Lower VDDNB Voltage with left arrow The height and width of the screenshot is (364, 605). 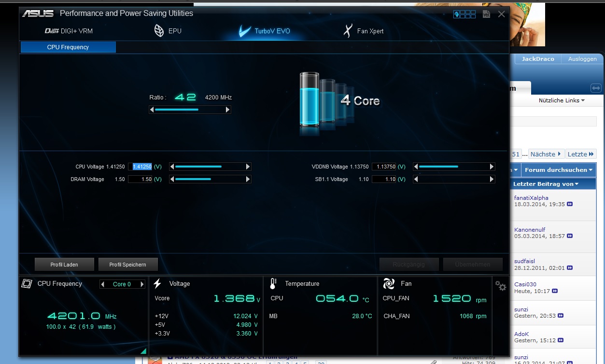(416, 167)
